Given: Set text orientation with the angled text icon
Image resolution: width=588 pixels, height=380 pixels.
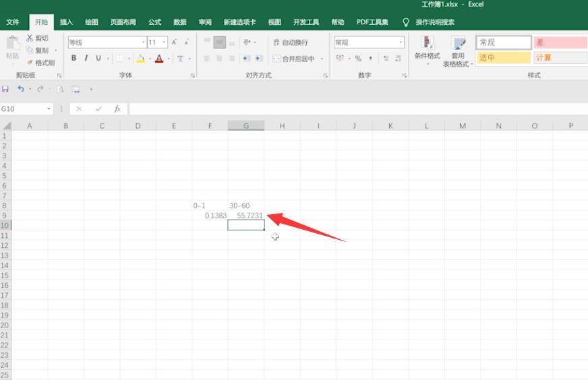Looking at the screenshot, I should pos(247,42).
